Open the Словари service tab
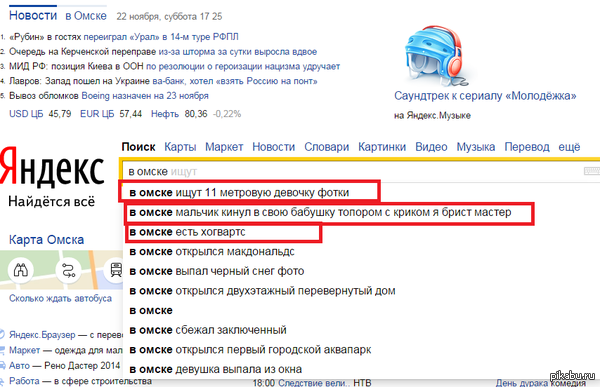 pos(326,147)
